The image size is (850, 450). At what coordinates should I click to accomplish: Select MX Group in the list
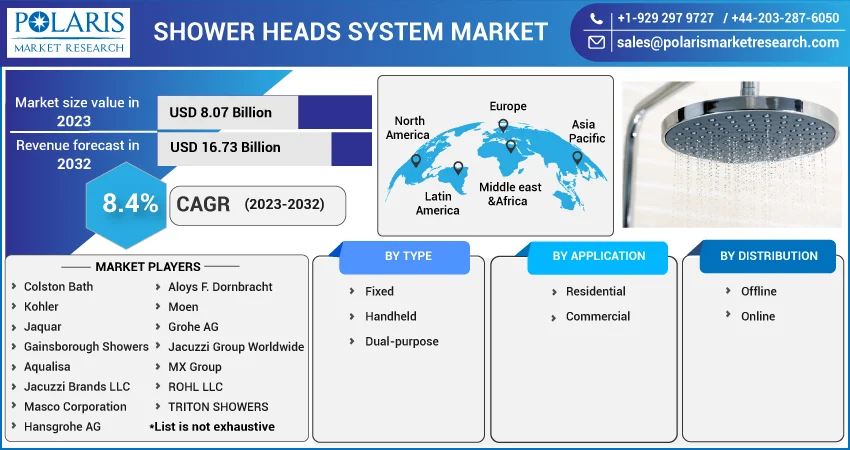195,367
